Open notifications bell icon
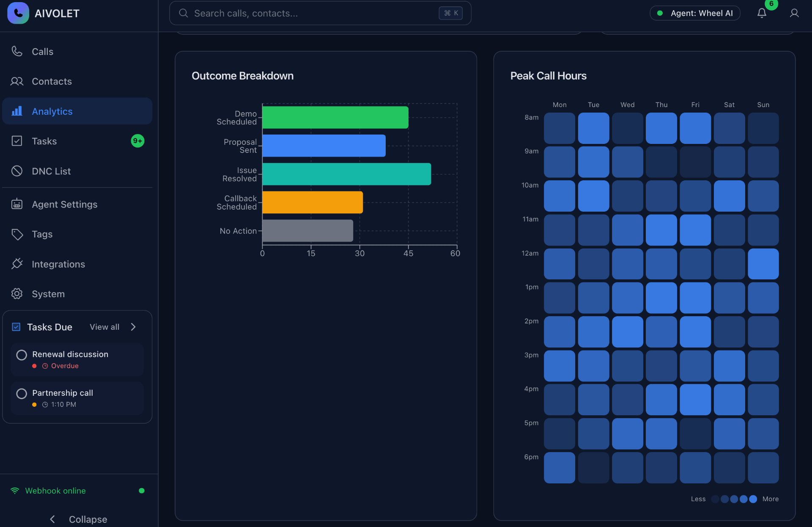This screenshot has width=812, height=527. coord(762,13)
